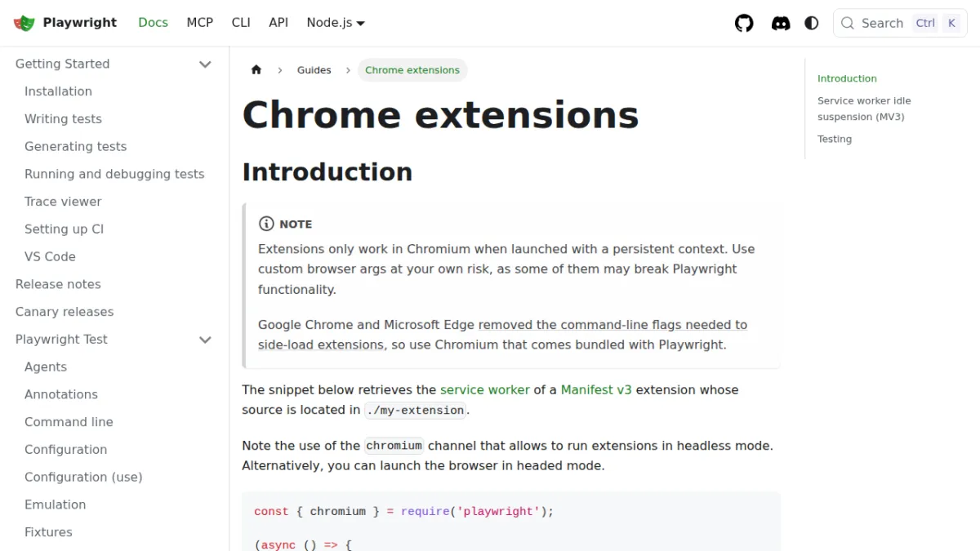Open Release notes in sidebar
Image resolution: width=980 pixels, height=551 pixels.
(58, 284)
